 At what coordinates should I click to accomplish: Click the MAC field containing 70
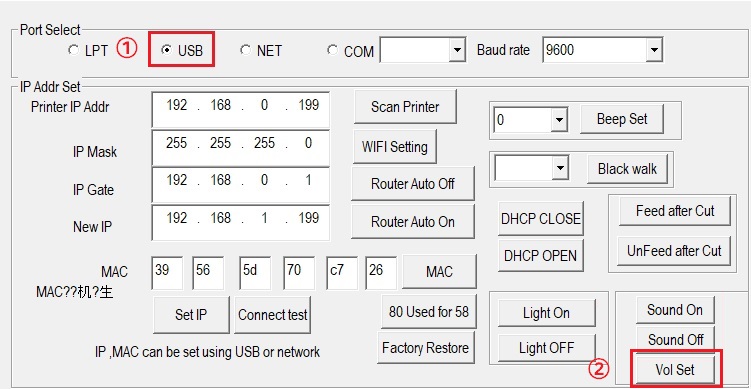coord(299,273)
